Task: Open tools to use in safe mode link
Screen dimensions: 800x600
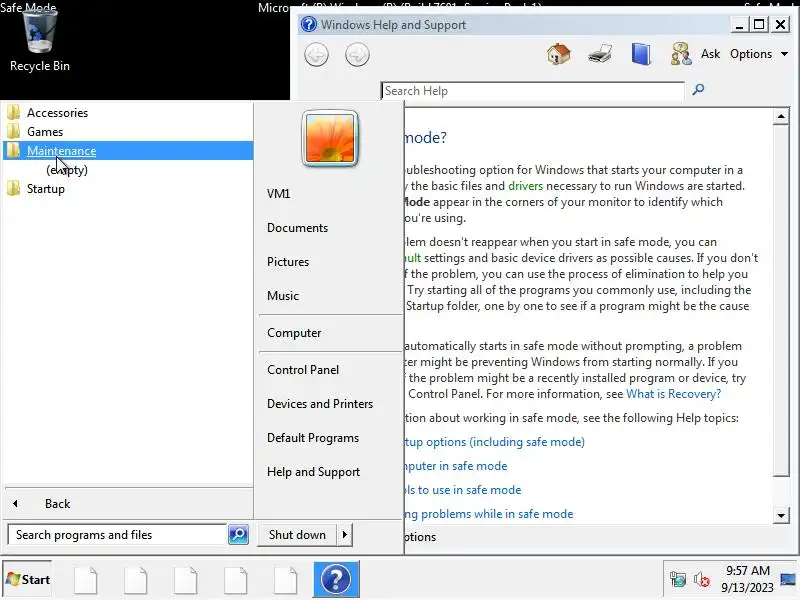Action: coord(463,490)
